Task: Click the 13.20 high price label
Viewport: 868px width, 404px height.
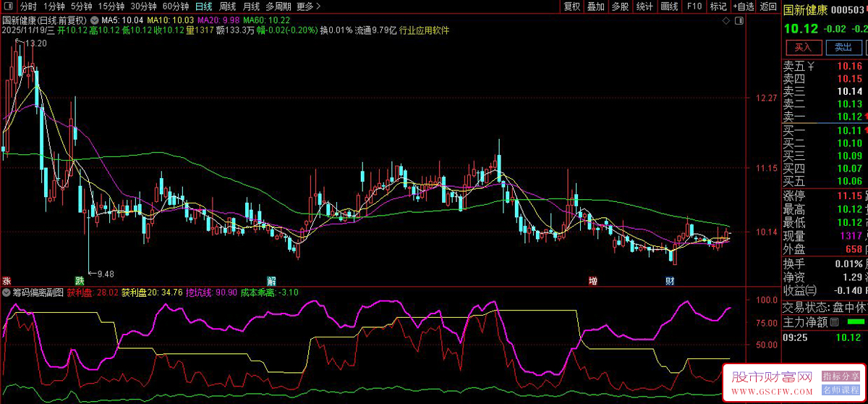Action: point(35,43)
